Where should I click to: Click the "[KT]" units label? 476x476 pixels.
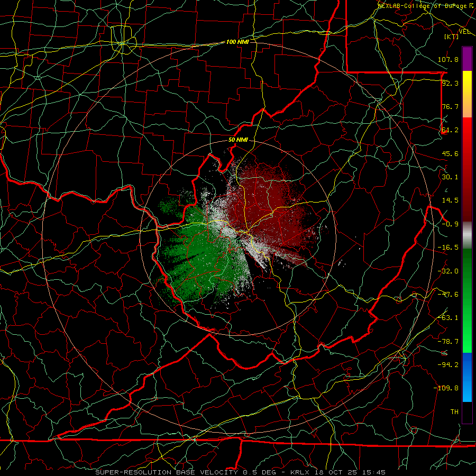coord(452,36)
